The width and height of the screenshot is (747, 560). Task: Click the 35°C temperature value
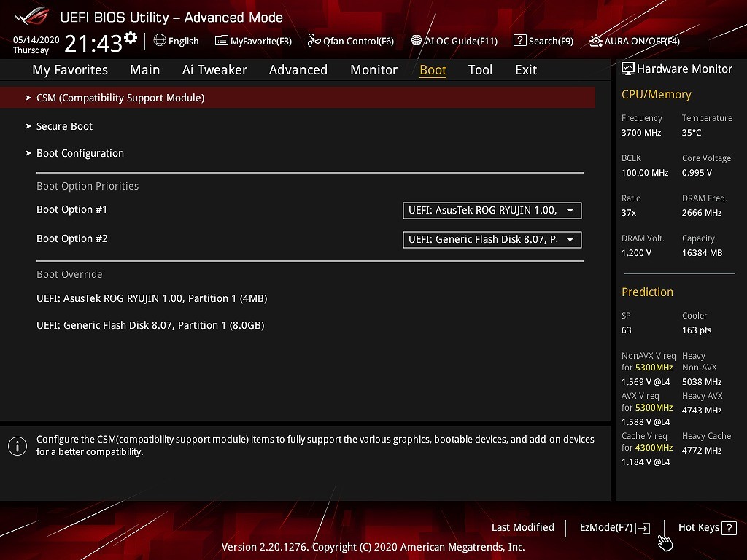tap(692, 133)
